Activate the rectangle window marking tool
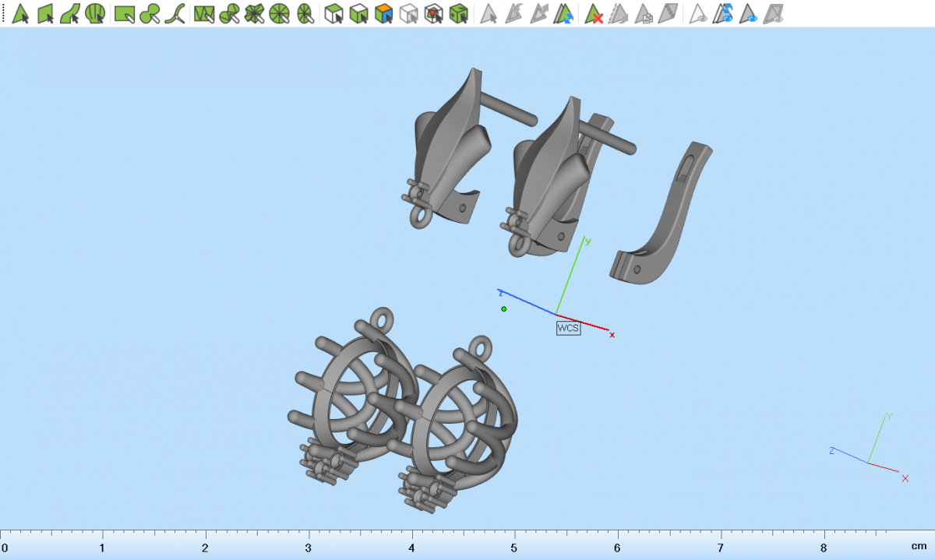The image size is (935, 560). tap(125, 13)
